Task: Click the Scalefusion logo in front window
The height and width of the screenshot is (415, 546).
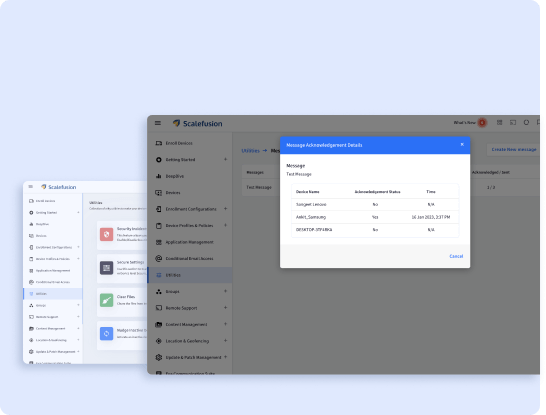Action: pyautogui.click(x=197, y=123)
